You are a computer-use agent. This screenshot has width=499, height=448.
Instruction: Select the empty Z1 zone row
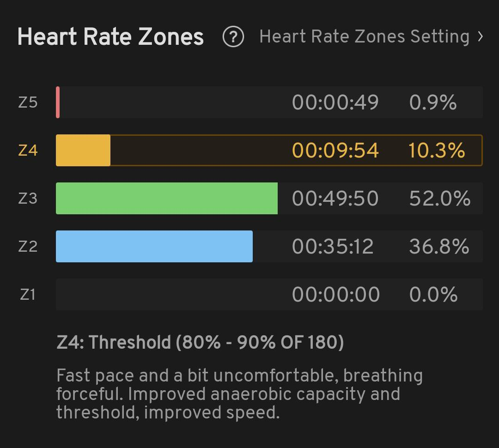269,294
